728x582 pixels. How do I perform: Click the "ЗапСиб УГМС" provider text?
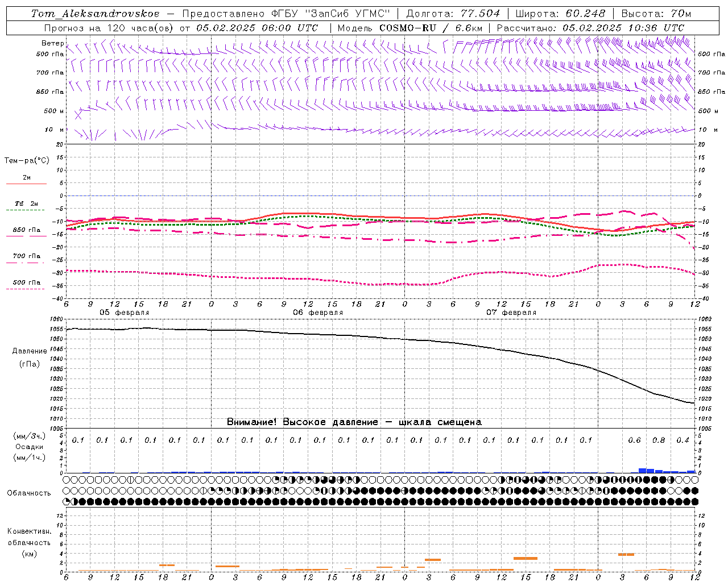(x=347, y=14)
